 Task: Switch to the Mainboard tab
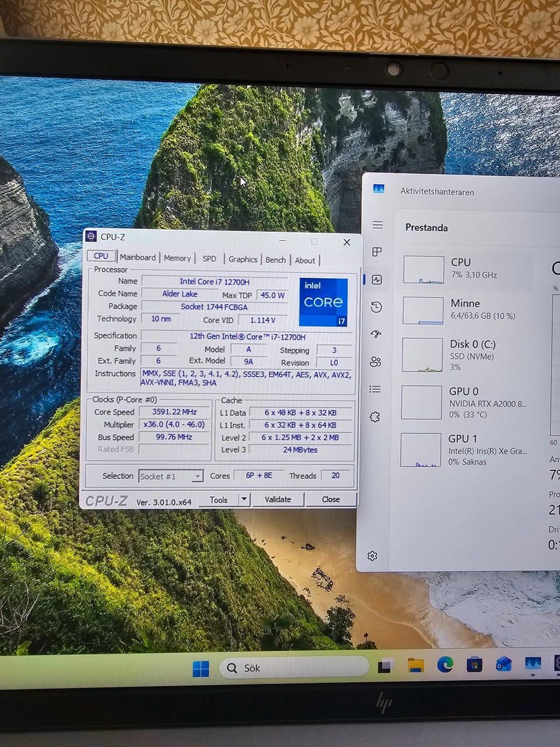pyautogui.click(x=138, y=257)
